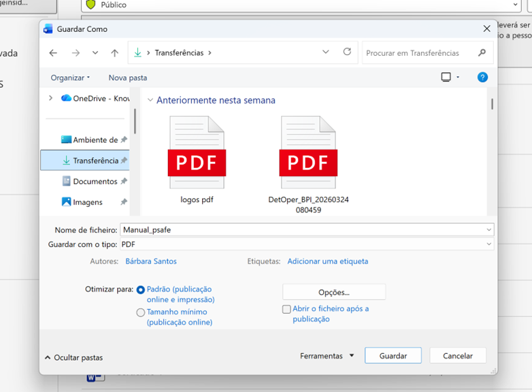Click the change view layout icon
Viewport: 532px width, 392px height.
[x=446, y=78]
